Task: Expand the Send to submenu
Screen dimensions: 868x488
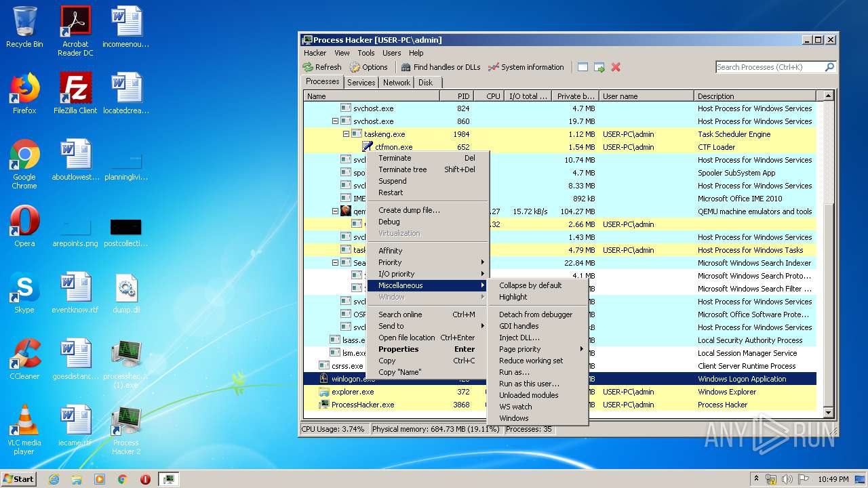Action: (427, 326)
